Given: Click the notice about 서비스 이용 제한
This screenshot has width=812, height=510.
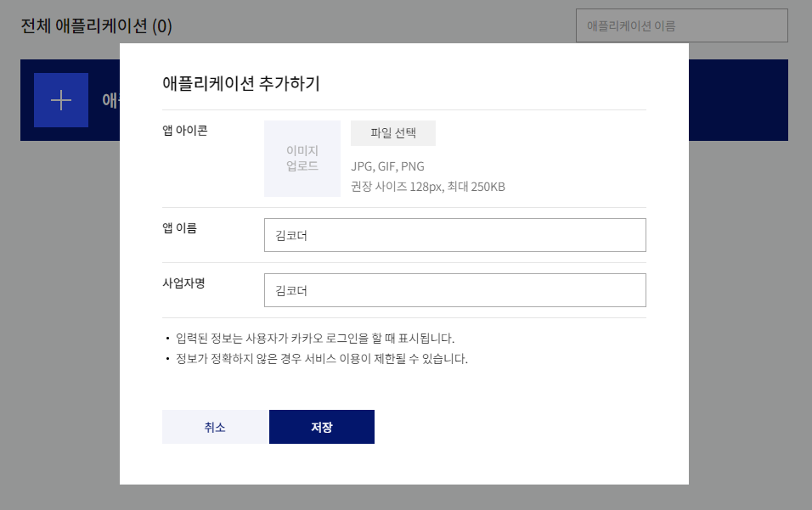Looking at the screenshot, I should click(x=322, y=358).
